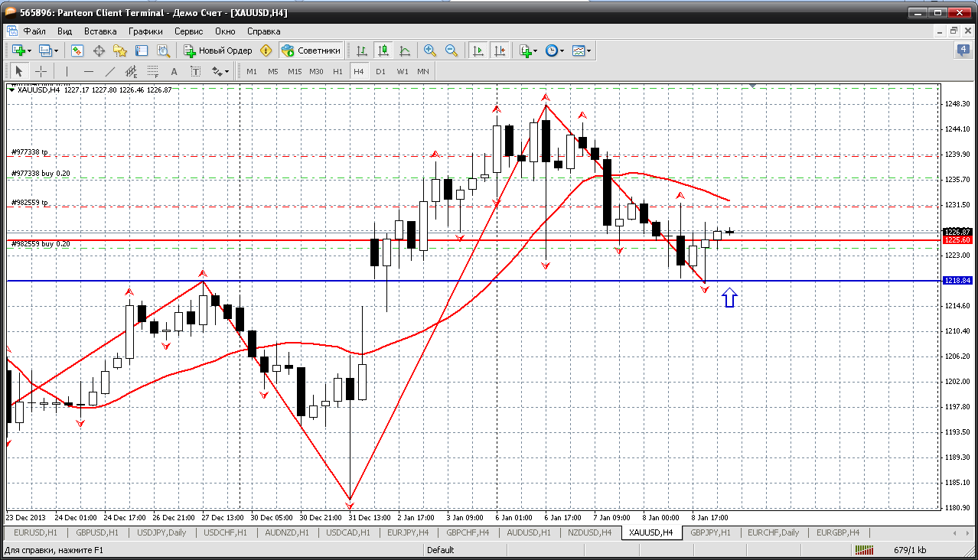The height and width of the screenshot is (560, 978).
Task: Switch to M5 timeframe
Action: (273, 71)
